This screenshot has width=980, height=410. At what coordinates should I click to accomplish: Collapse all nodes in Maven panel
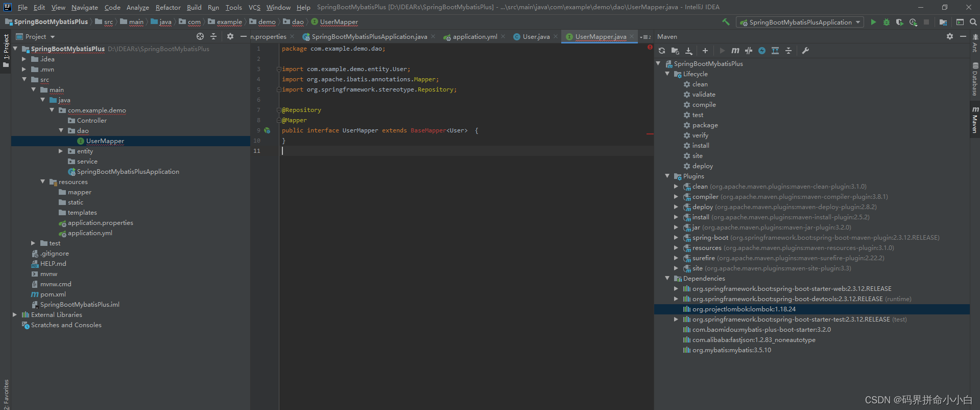(788, 51)
